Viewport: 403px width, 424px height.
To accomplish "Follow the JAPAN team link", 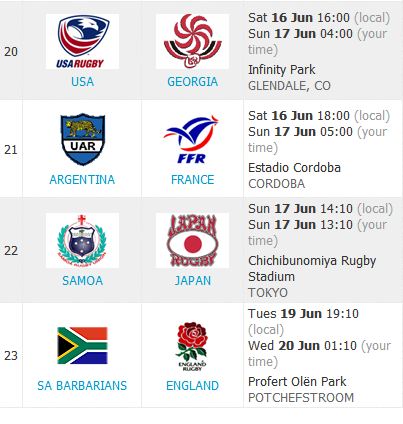I will pos(193,281).
